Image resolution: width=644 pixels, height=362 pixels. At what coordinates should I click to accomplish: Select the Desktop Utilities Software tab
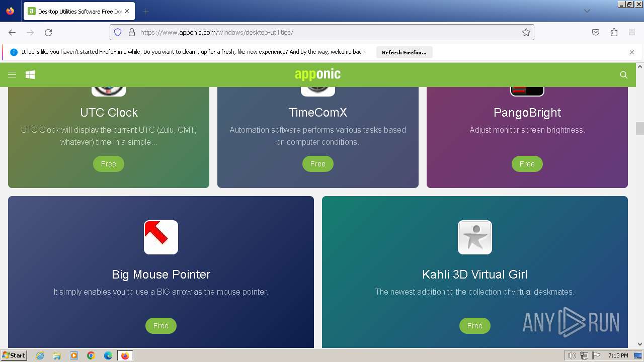[79, 11]
